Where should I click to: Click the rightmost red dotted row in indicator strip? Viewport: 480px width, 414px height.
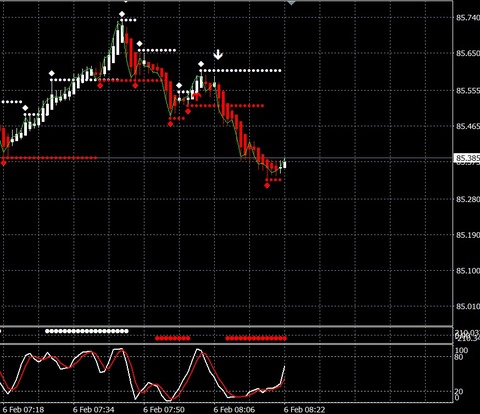[256, 338]
